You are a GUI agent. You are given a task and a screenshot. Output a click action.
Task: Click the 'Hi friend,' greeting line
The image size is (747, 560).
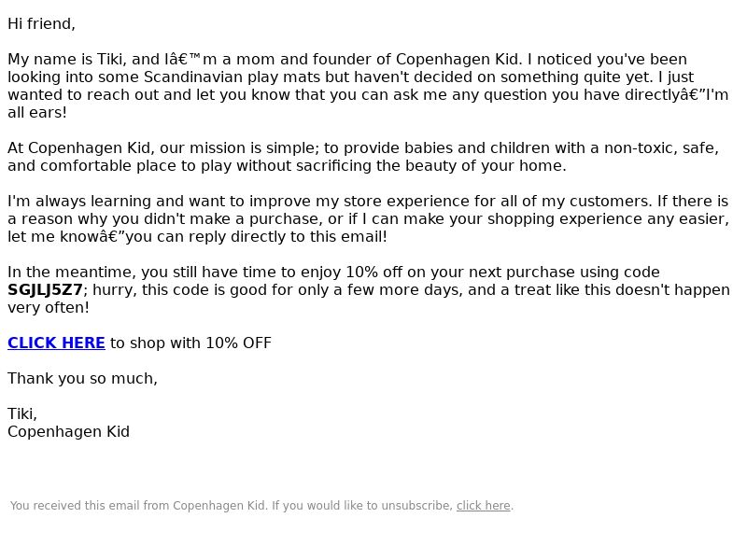coord(41,24)
